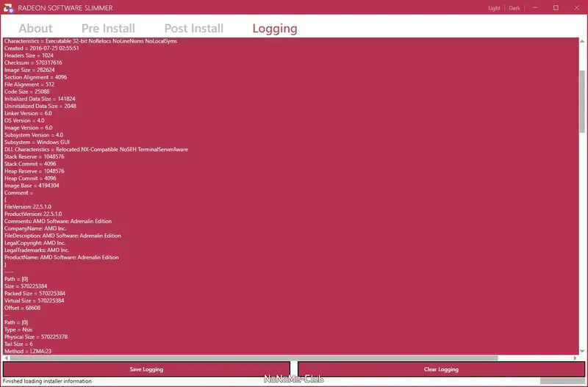Screen dimensions: 588x387
Task: Click the Radeon Software Slimmer app icon
Action: coord(8,8)
